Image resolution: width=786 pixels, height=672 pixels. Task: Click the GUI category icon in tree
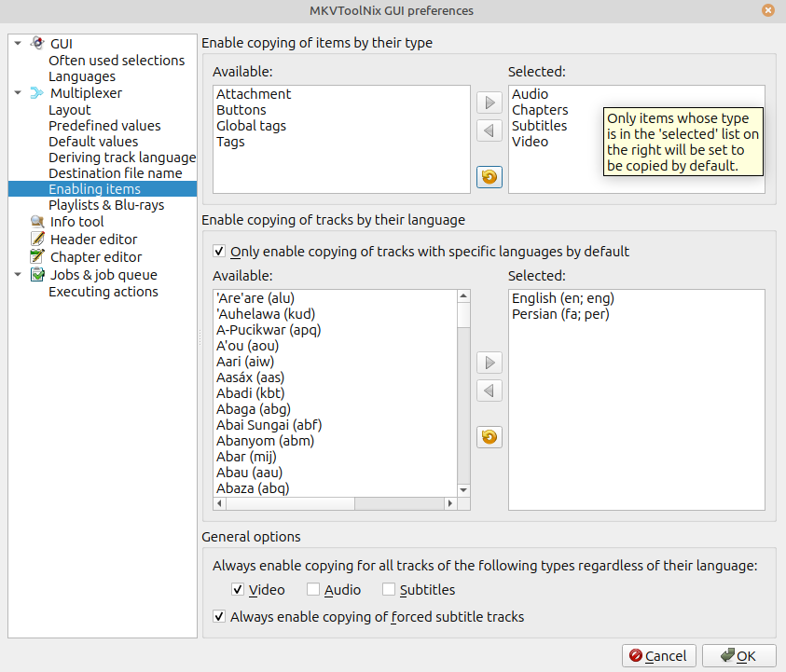tap(37, 43)
